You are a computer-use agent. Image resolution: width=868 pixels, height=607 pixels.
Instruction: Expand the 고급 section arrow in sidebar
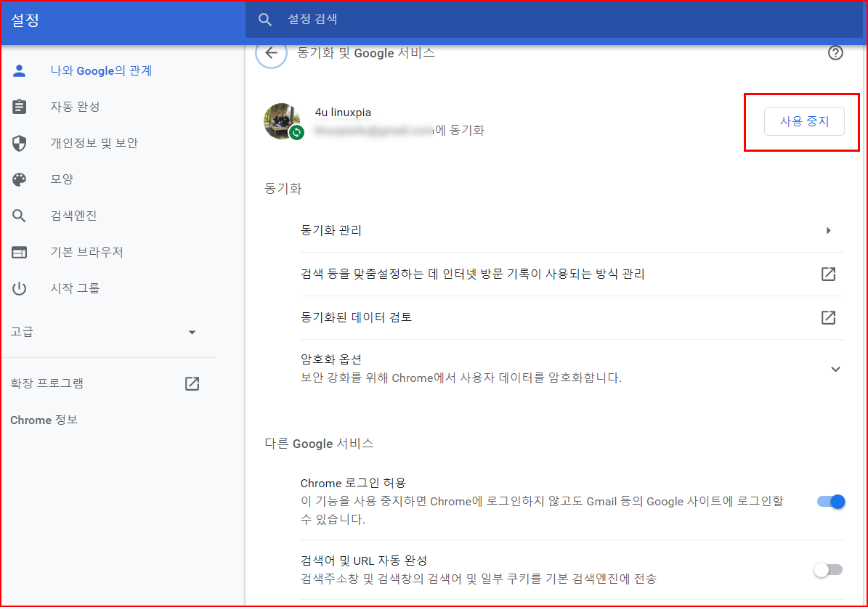pos(192,333)
